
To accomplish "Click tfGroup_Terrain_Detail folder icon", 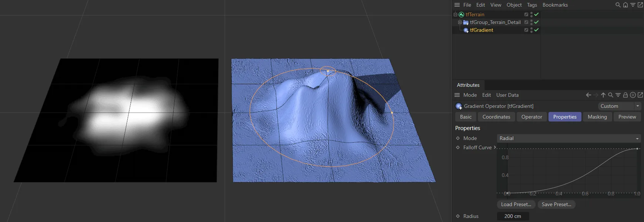I will [x=466, y=22].
